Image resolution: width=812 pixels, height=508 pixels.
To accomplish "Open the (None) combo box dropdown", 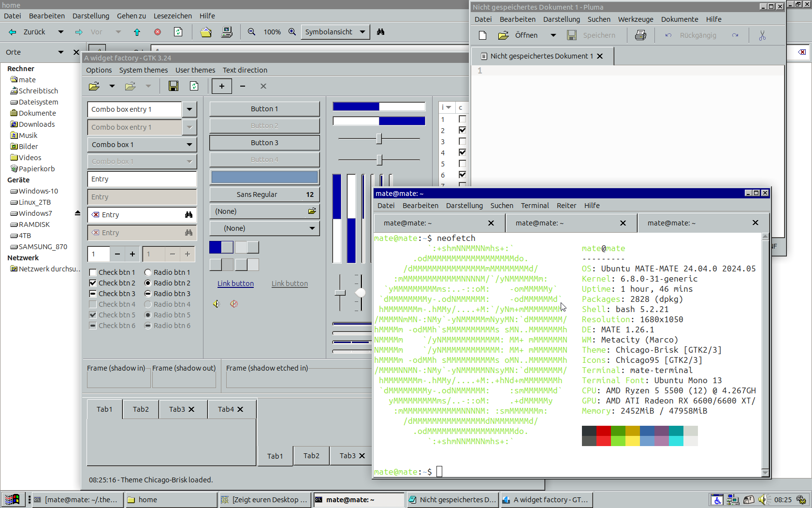I will pos(264,228).
